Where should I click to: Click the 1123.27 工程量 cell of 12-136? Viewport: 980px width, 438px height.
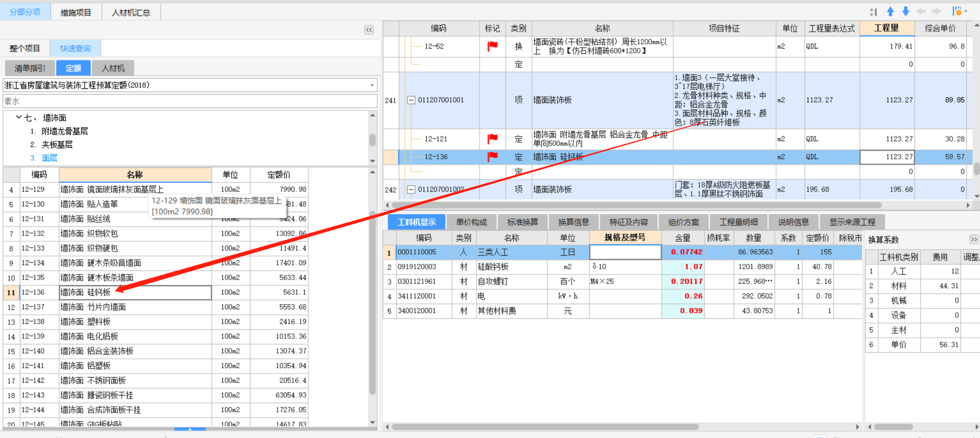point(887,157)
